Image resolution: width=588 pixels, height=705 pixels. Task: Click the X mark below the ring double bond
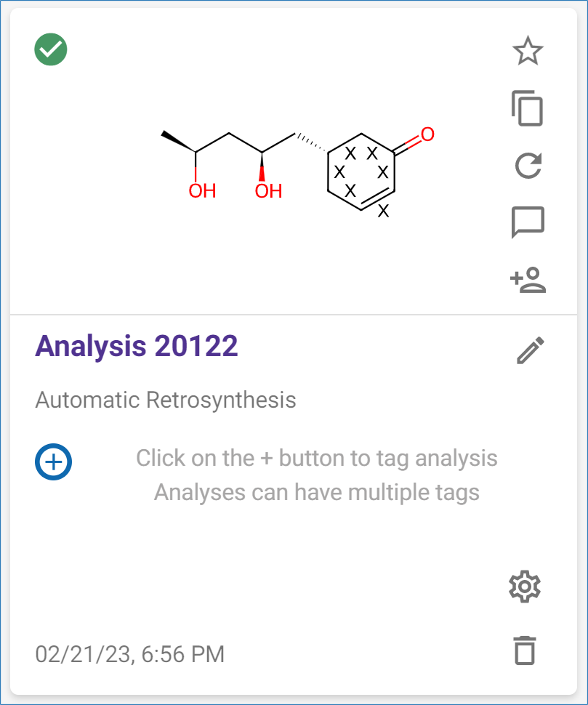384,212
